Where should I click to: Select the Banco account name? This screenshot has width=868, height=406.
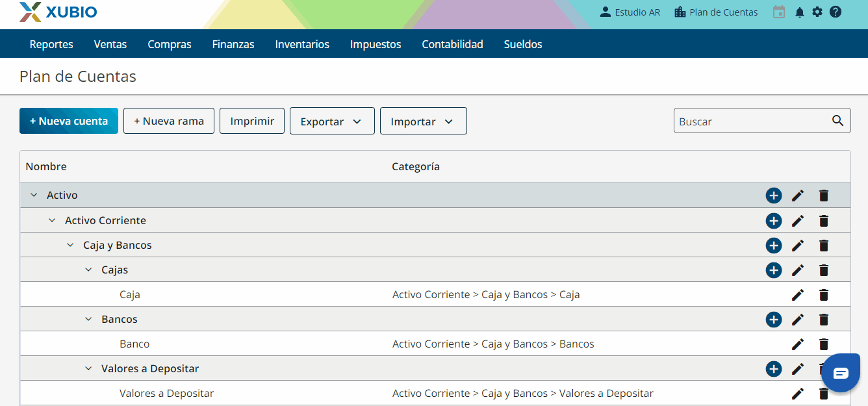click(134, 344)
